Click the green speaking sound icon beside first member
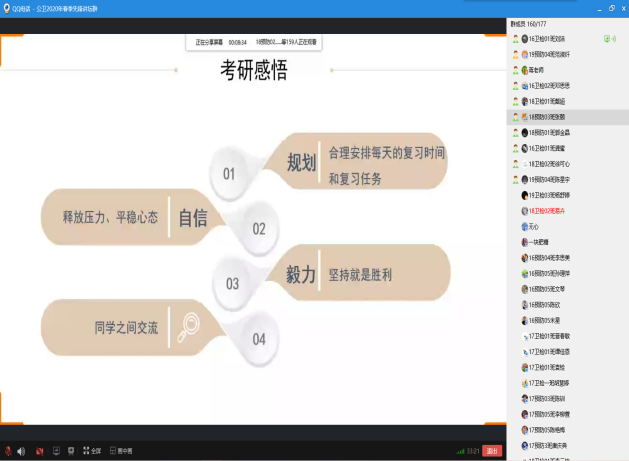Image resolution: width=629 pixels, height=461 pixels. tap(614, 39)
